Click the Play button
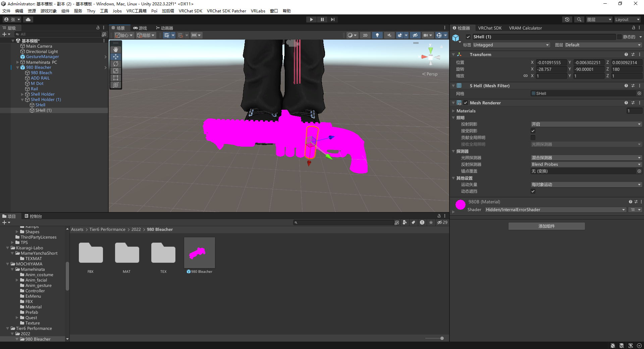The height and width of the screenshot is (349, 644). (311, 19)
